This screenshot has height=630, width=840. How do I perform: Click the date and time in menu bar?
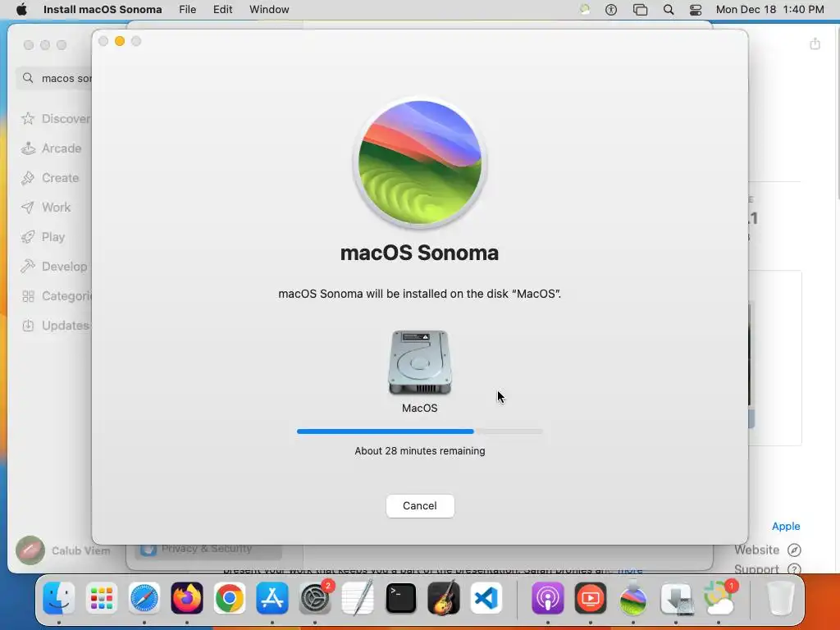pos(769,9)
